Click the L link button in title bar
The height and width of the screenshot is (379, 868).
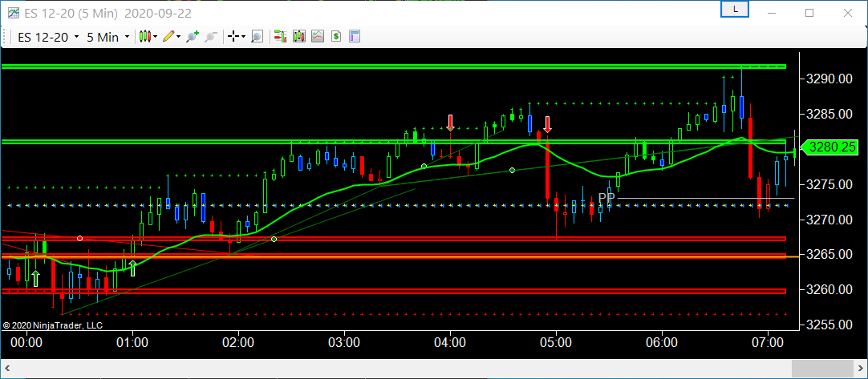[x=735, y=10]
